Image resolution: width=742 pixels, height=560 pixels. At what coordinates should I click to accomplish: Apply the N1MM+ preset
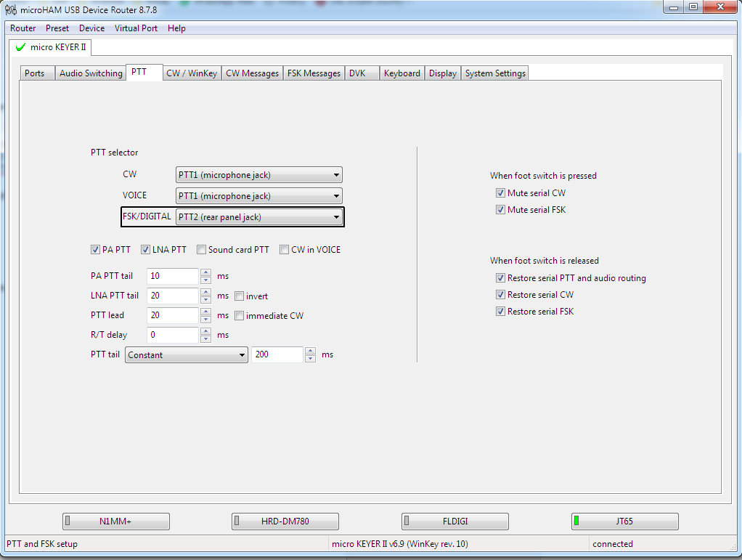pyautogui.click(x=115, y=521)
